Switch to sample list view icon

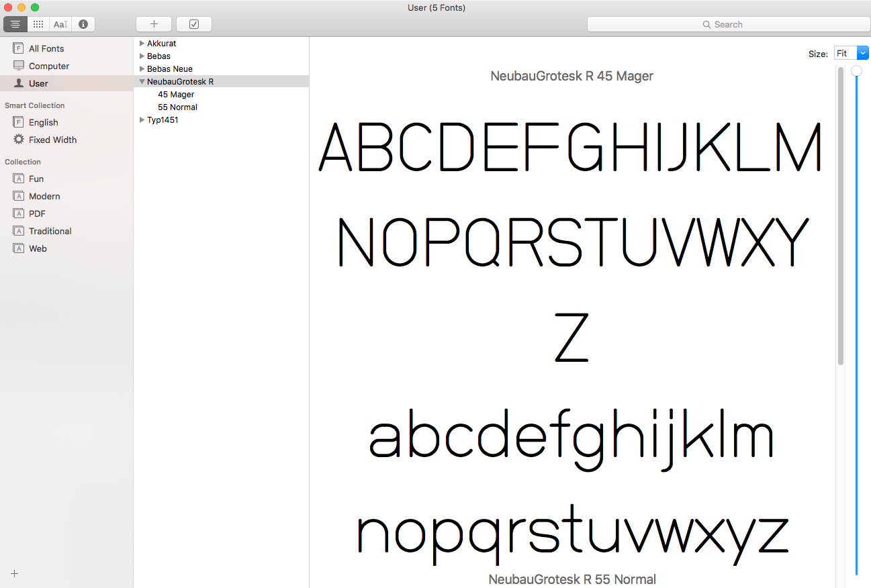(x=15, y=24)
